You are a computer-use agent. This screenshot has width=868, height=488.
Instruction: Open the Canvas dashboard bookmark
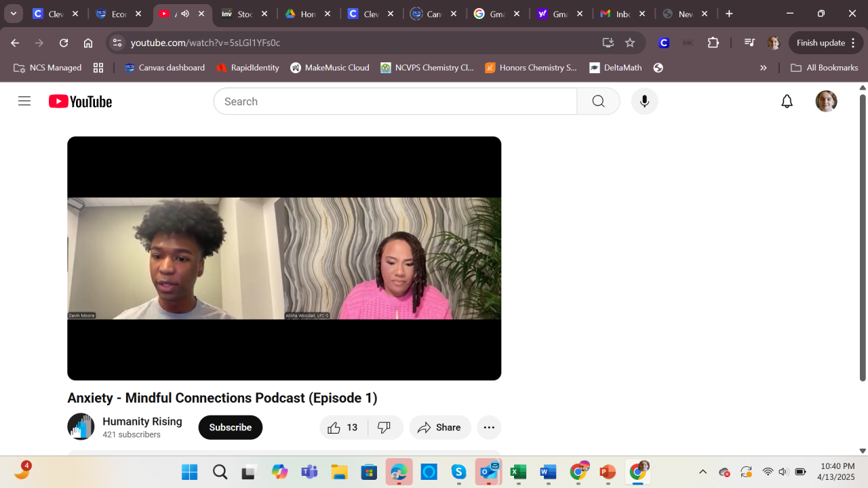(x=165, y=68)
